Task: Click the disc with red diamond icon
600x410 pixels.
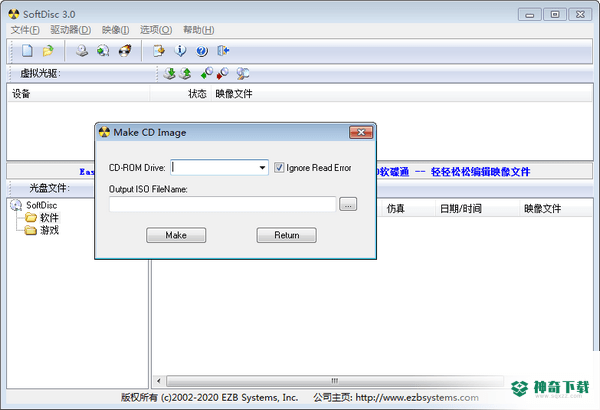Action: pyautogui.click(x=223, y=73)
